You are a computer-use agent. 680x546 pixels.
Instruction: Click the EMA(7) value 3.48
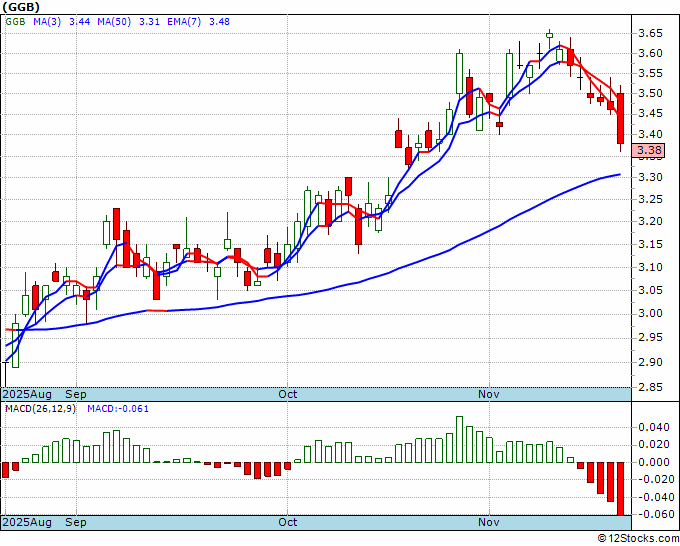219,21
